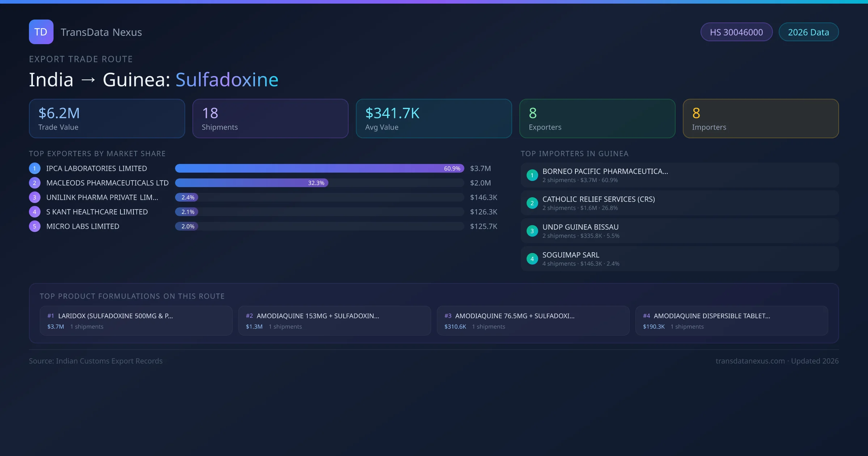Viewport: 868px width, 456px height.
Task: Open the $341.7K Avg Value card
Action: point(434,119)
